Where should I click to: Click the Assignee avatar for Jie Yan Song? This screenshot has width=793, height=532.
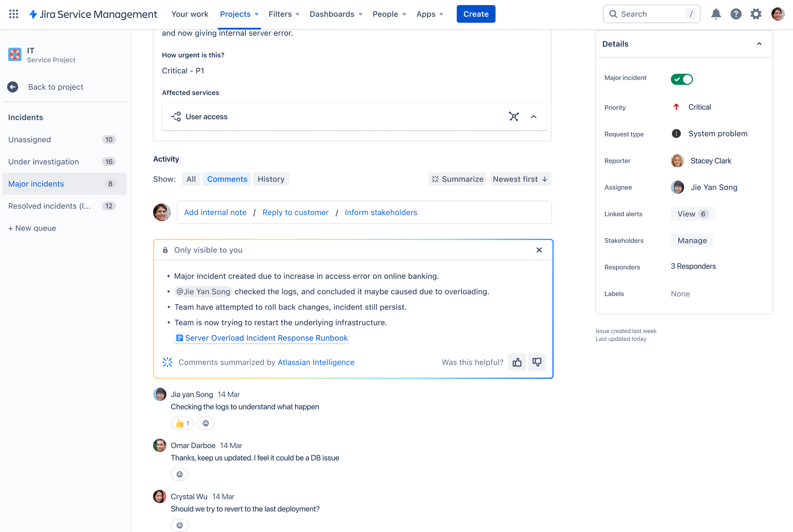678,187
